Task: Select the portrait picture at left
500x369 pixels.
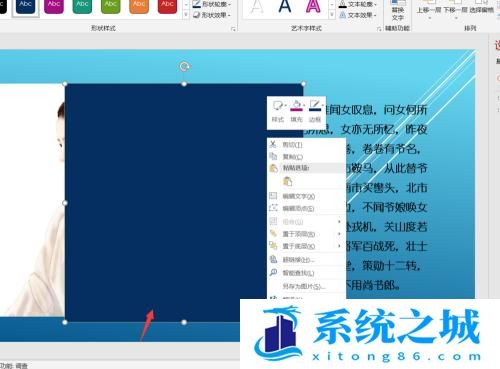Action: pyautogui.click(x=33, y=200)
